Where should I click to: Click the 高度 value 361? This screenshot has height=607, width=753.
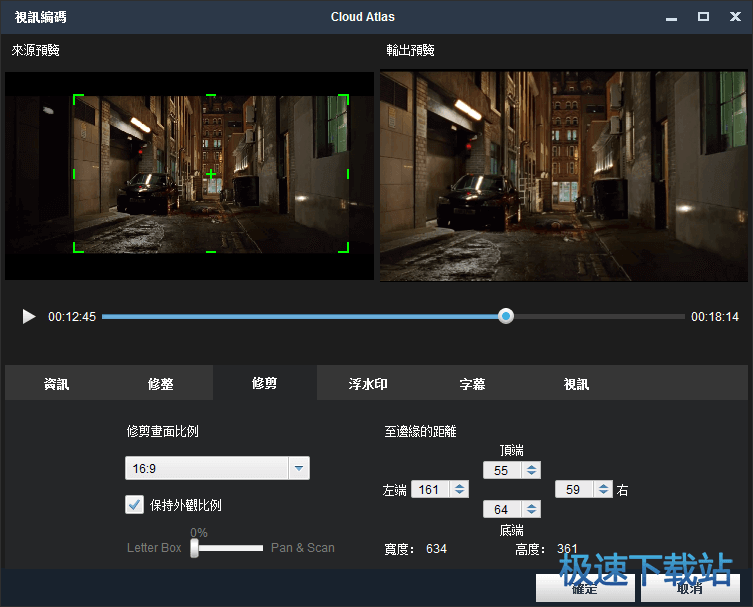tap(567, 548)
